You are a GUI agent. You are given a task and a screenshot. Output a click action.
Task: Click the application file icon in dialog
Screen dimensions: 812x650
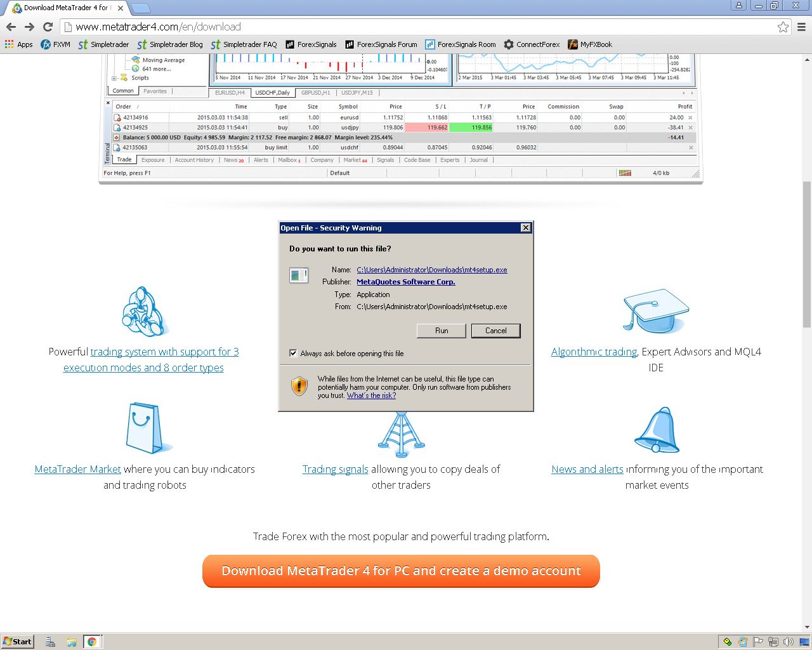pos(299,275)
